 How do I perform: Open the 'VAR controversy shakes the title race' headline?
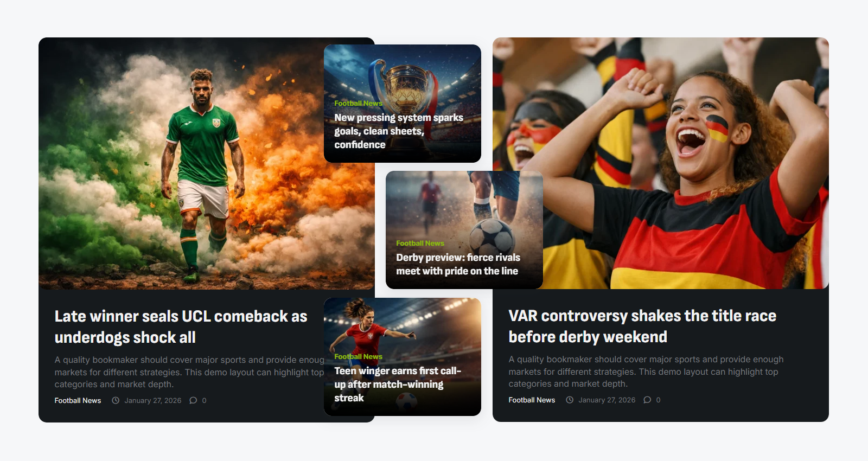(642, 326)
